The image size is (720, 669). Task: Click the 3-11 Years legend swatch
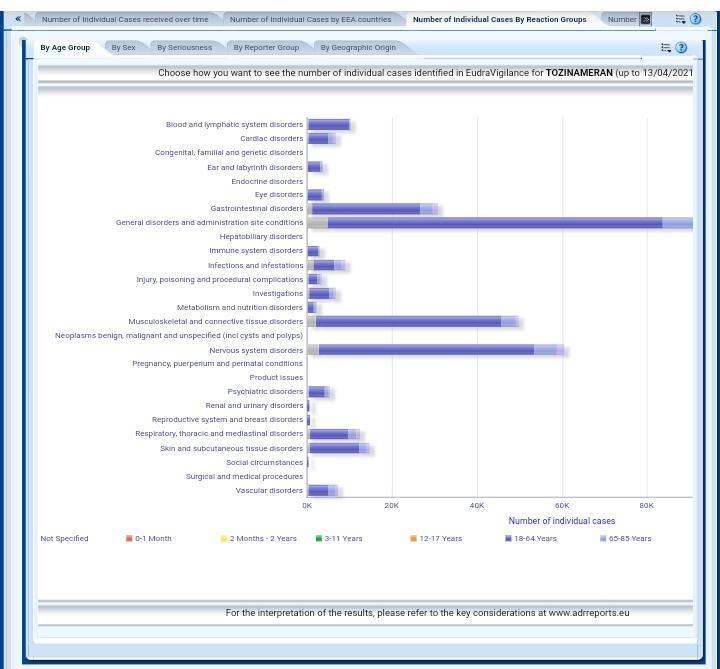(319, 539)
